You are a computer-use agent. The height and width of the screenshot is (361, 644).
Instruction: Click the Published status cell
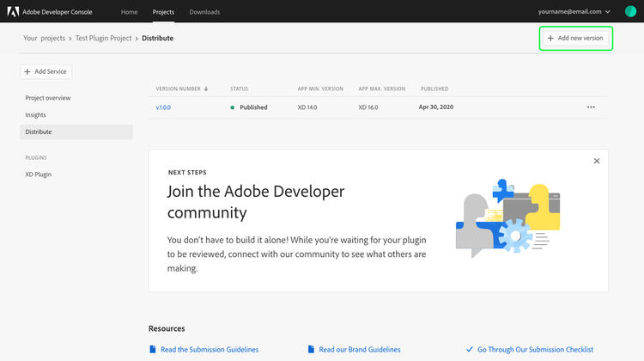[249, 107]
